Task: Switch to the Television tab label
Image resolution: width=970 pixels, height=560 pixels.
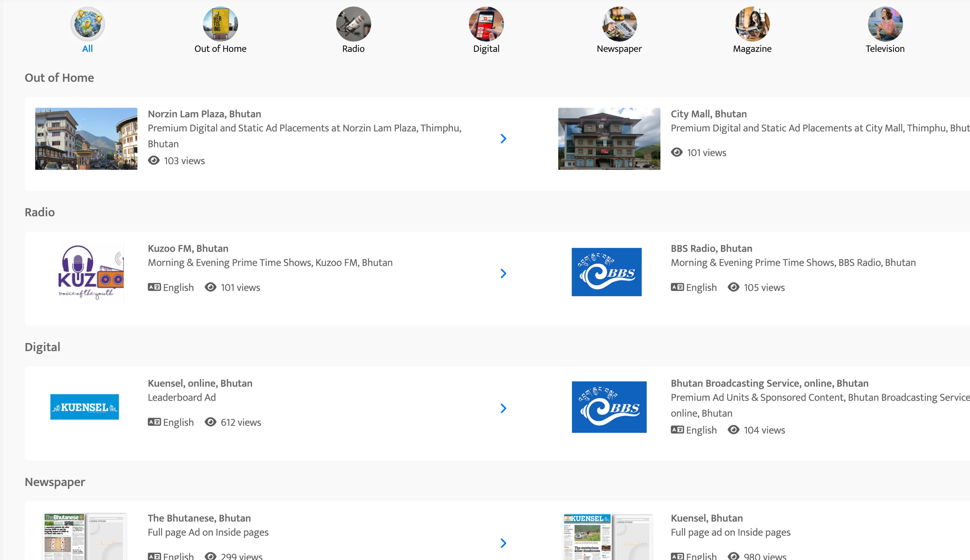Action: [x=885, y=48]
